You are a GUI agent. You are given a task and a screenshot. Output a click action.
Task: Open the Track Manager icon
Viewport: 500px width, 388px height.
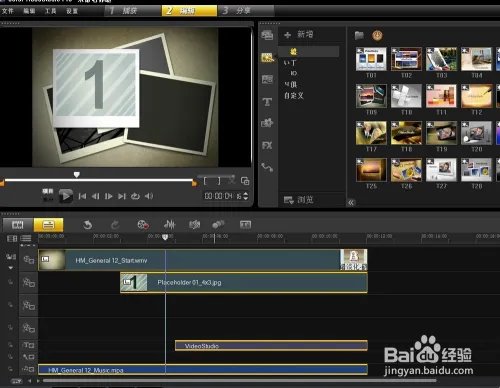click(x=26, y=238)
